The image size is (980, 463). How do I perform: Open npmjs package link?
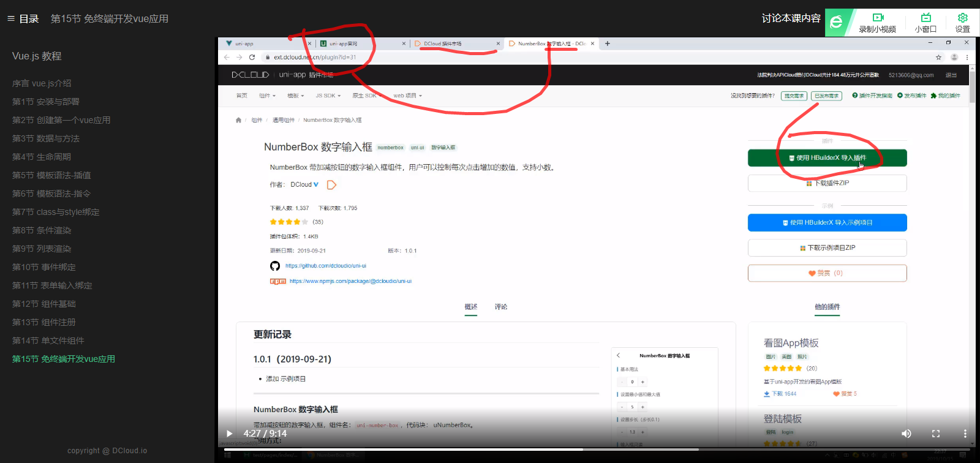click(x=350, y=281)
